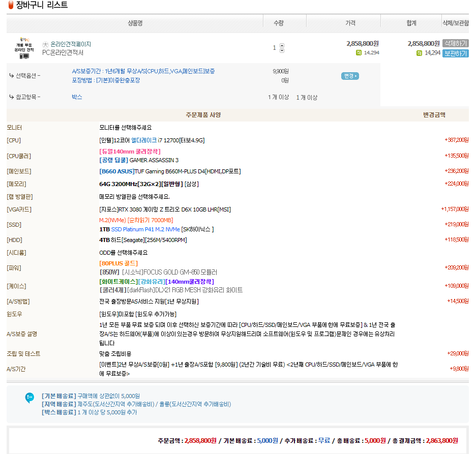Click the 가격 column header
The width and height of the screenshot is (476, 454).
tap(350, 23)
